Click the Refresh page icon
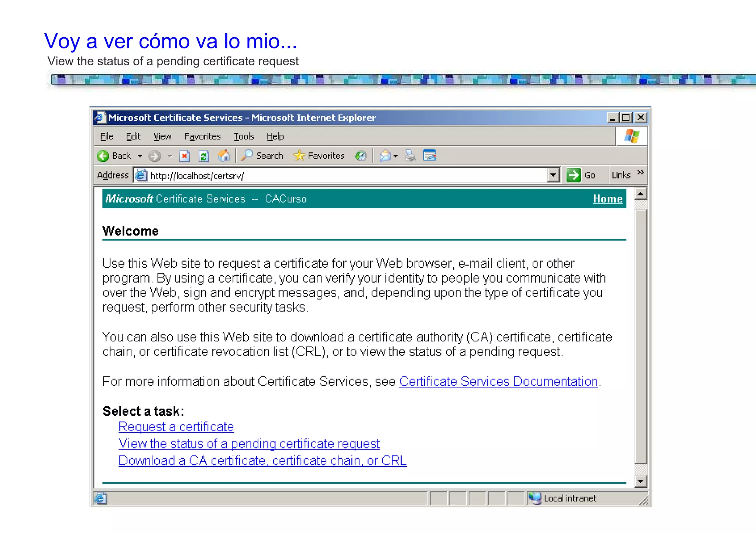This screenshot has width=756, height=534. point(204,156)
